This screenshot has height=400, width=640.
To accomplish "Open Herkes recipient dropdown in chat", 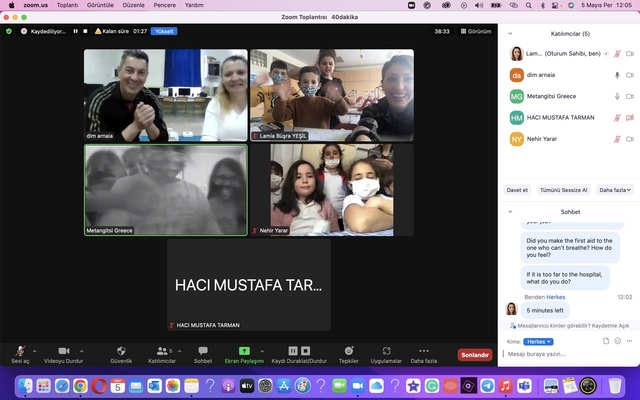I will coord(539,341).
